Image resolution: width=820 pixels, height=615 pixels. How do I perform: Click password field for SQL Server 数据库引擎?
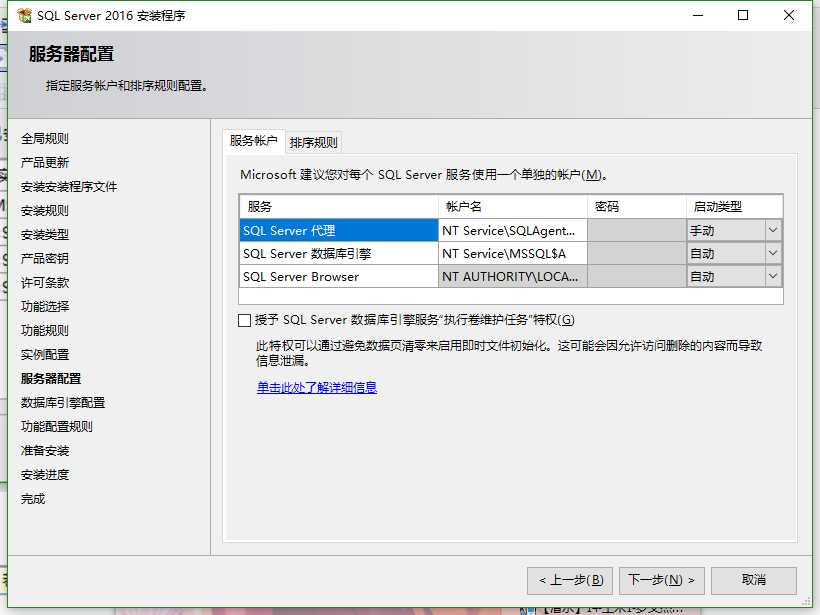coord(636,253)
